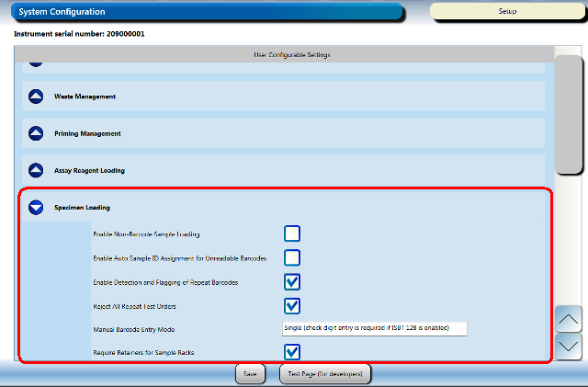
Task: Open Manual Barcode Entry Mode dropdown
Action: [x=374, y=328]
